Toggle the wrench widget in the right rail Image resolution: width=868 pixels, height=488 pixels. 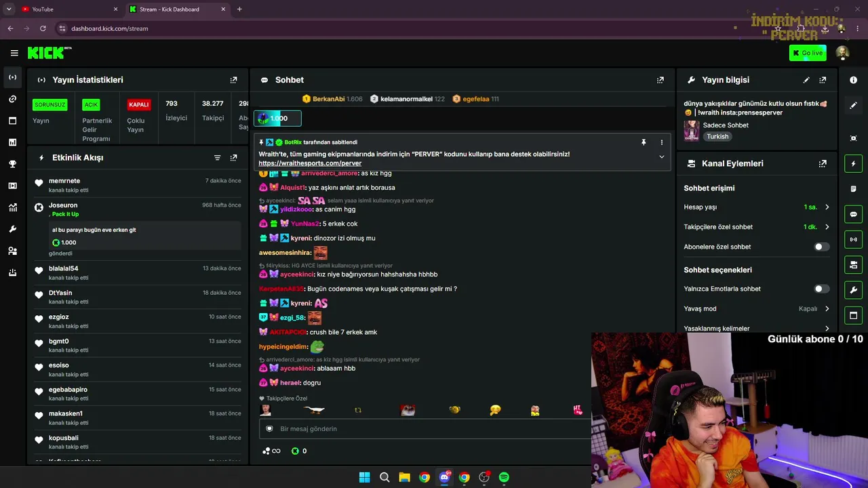click(x=853, y=290)
